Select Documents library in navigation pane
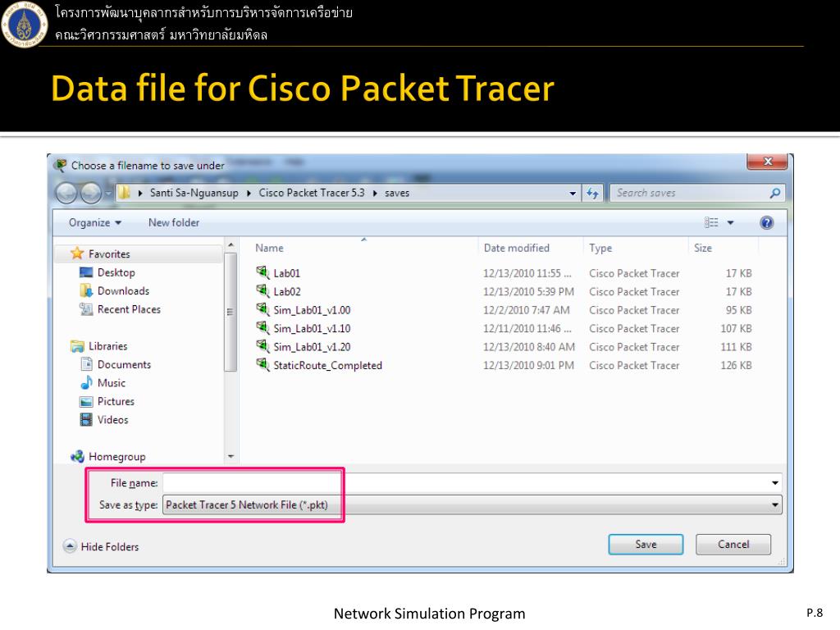840x630 pixels. (125, 364)
